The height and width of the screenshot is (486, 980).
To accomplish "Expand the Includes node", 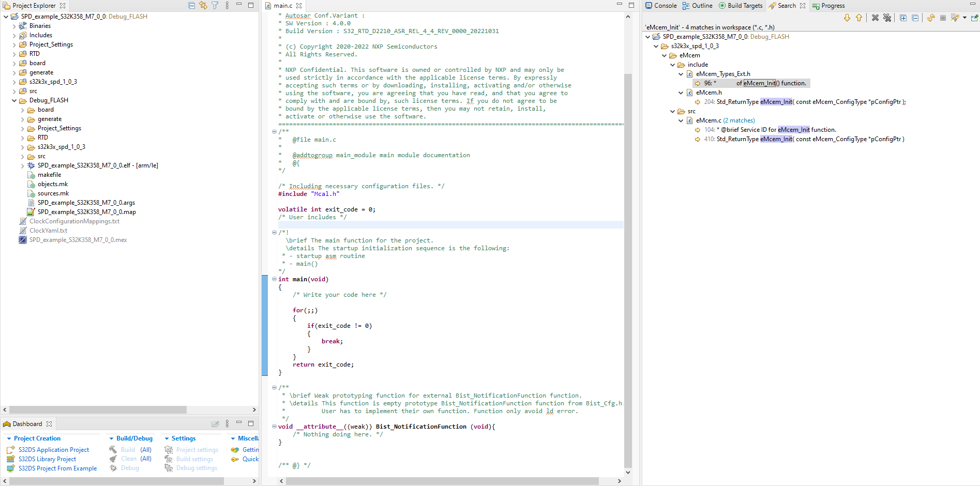I will pos(14,35).
